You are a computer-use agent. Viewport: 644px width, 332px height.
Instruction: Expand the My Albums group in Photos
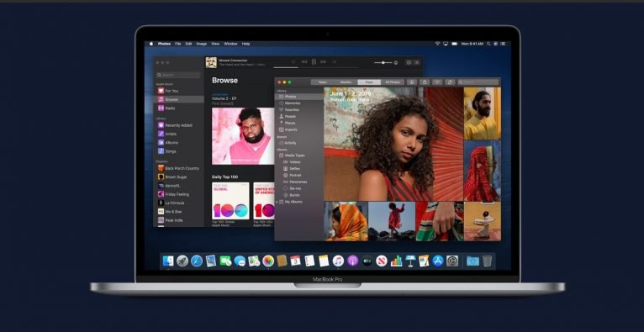click(x=277, y=202)
